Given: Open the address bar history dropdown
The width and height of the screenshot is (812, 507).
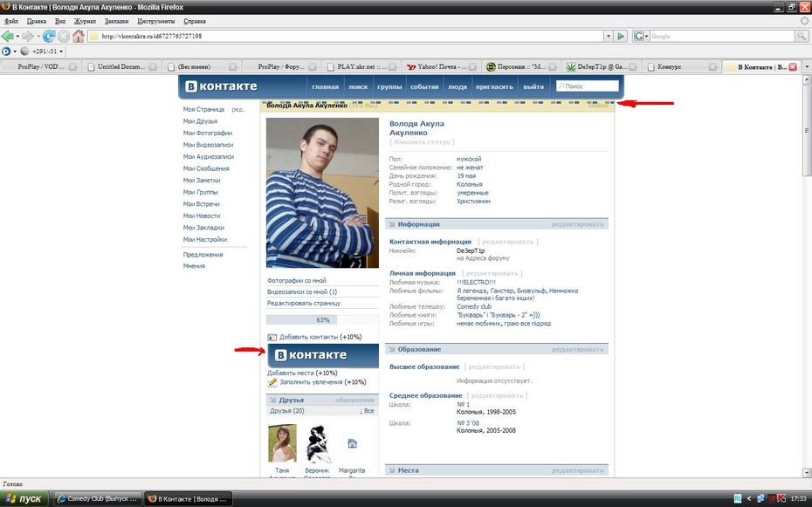Looking at the screenshot, I should [608, 36].
